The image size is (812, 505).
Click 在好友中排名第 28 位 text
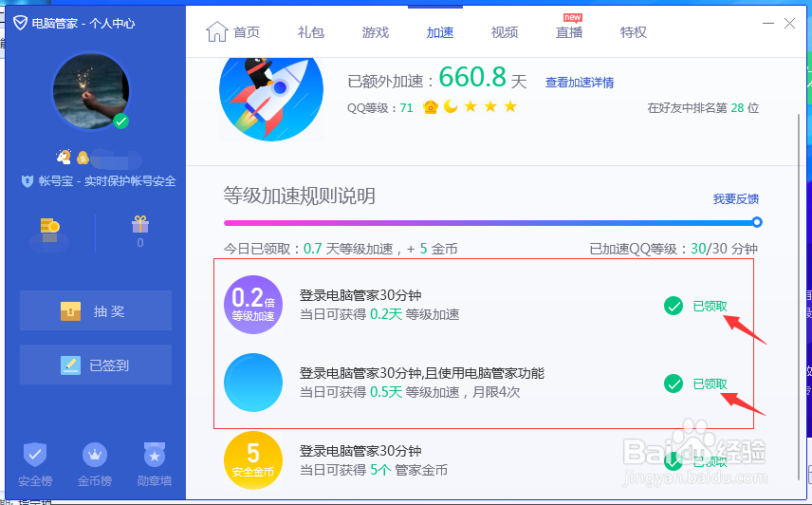coord(703,107)
